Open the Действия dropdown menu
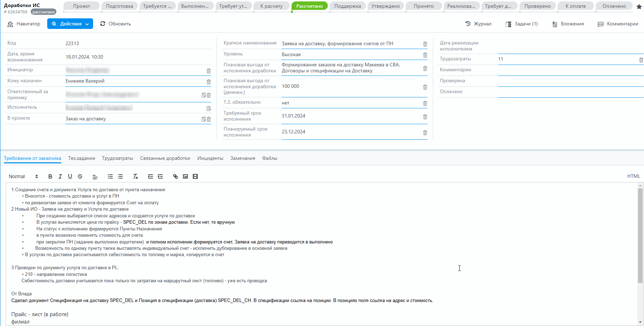644x326 pixels. click(70, 24)
